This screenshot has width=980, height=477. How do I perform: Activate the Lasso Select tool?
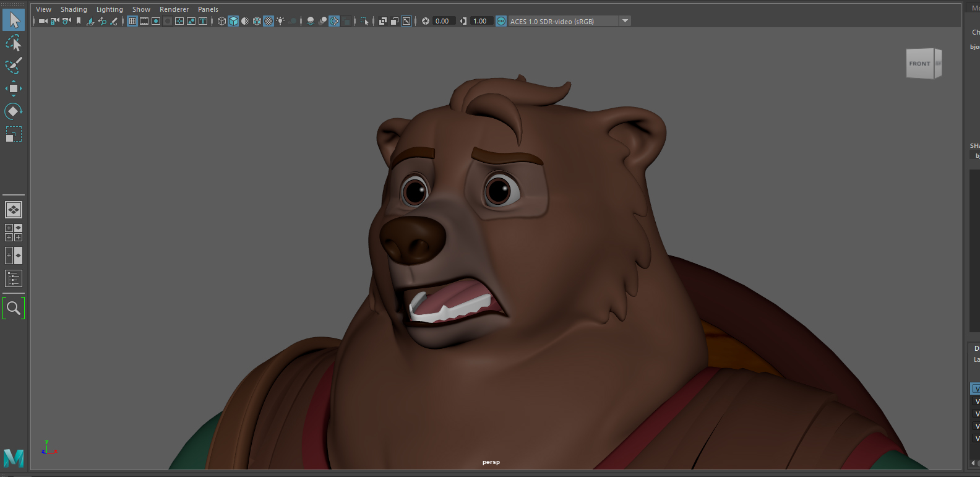(x=14, y=43)
